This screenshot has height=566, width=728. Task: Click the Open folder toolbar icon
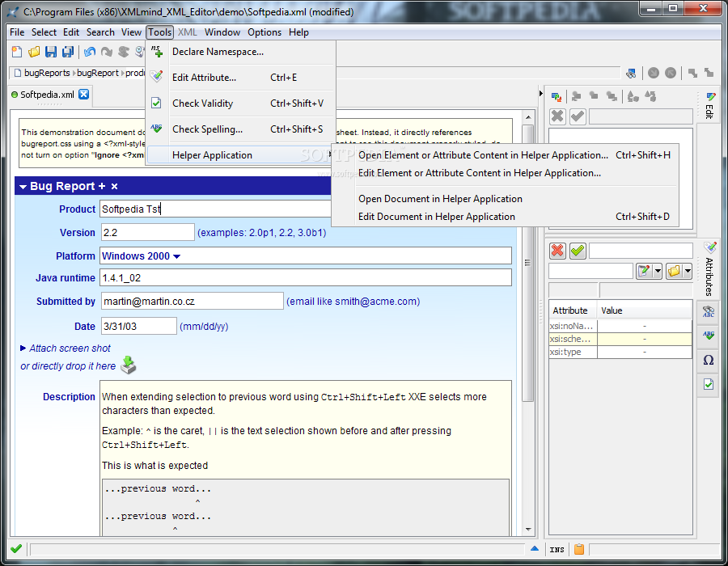coord(34,52)
